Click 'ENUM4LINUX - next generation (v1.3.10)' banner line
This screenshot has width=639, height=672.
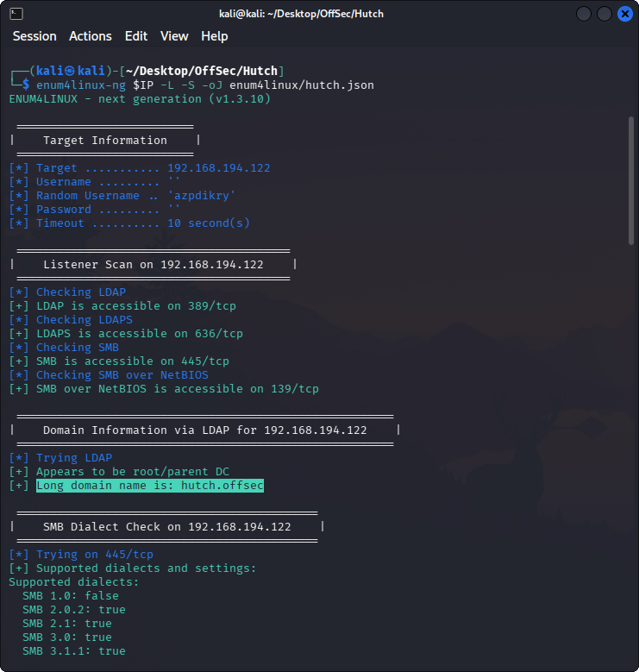(140, 99)
